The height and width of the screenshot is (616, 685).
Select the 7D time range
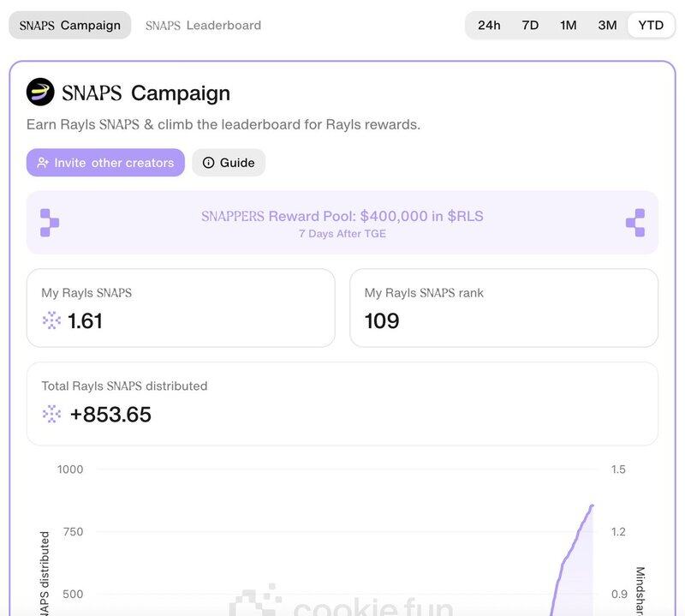click(530, 26)
